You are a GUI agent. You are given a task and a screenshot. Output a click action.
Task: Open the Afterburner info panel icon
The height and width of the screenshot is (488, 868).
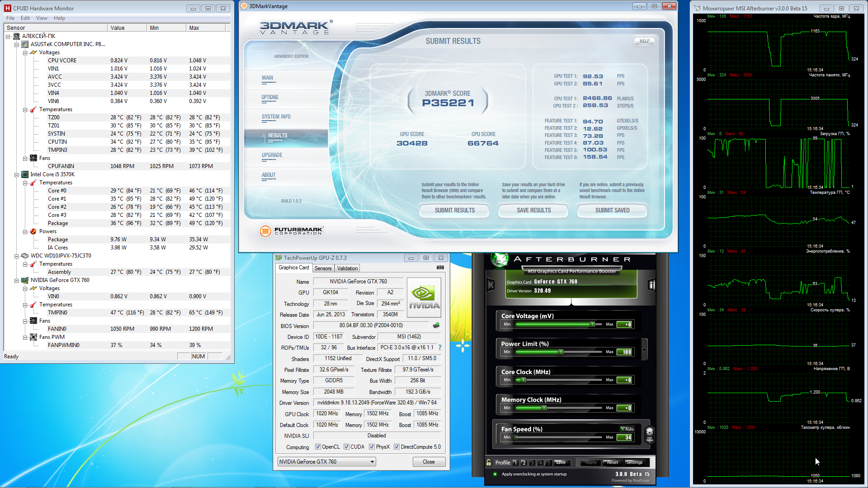pos(651,285)
